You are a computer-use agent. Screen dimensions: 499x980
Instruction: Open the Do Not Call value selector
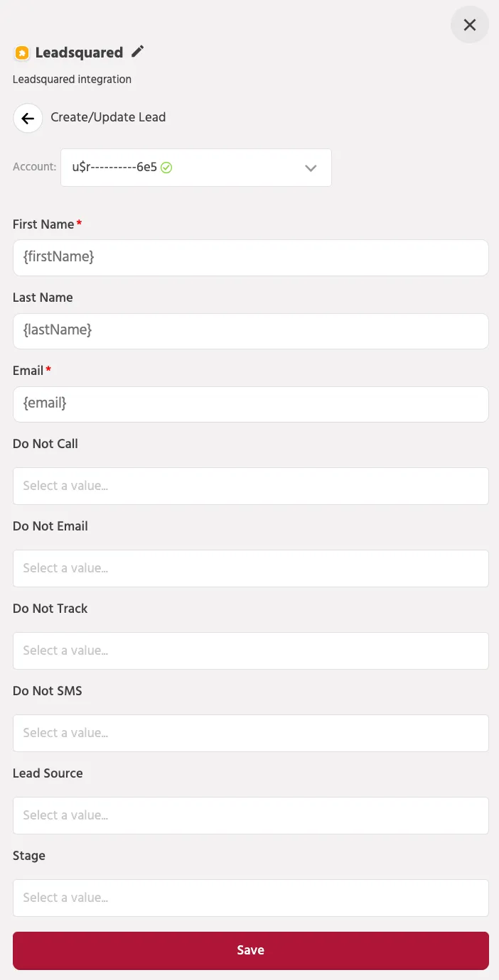click(251, 486)
